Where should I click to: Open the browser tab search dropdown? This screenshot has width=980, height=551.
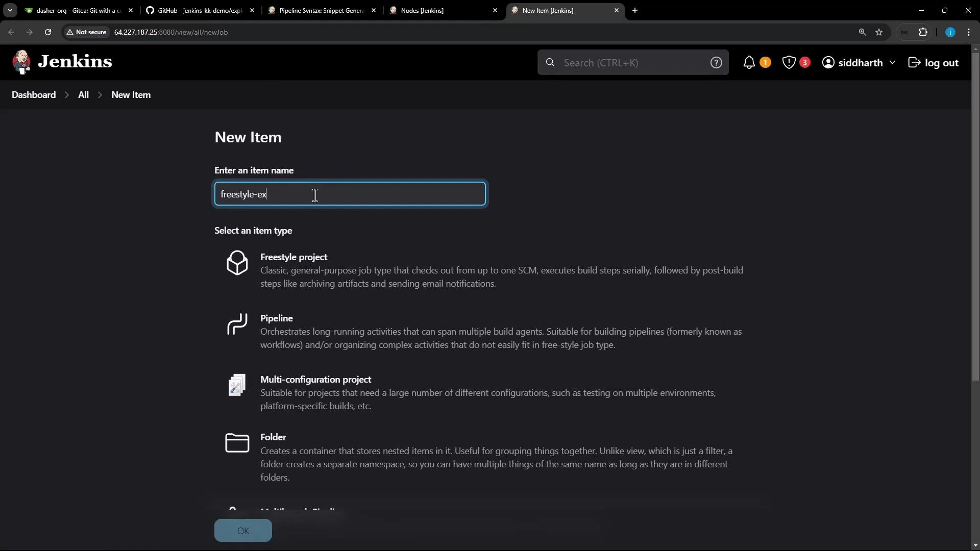coord(10,10)
